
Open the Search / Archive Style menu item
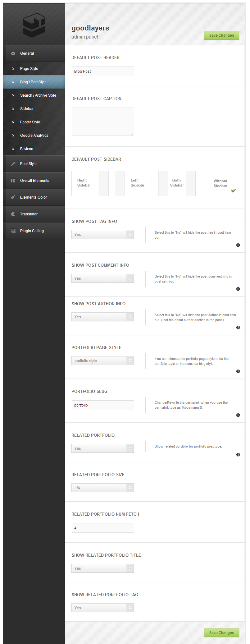pyautogui.click(x=38, y=95)
